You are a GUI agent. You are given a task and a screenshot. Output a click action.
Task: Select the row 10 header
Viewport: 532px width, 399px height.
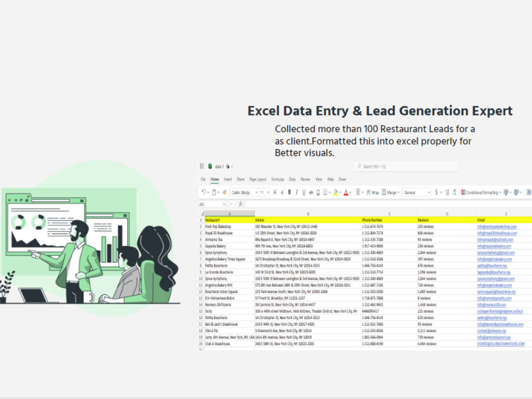click(x=201, y=279)
